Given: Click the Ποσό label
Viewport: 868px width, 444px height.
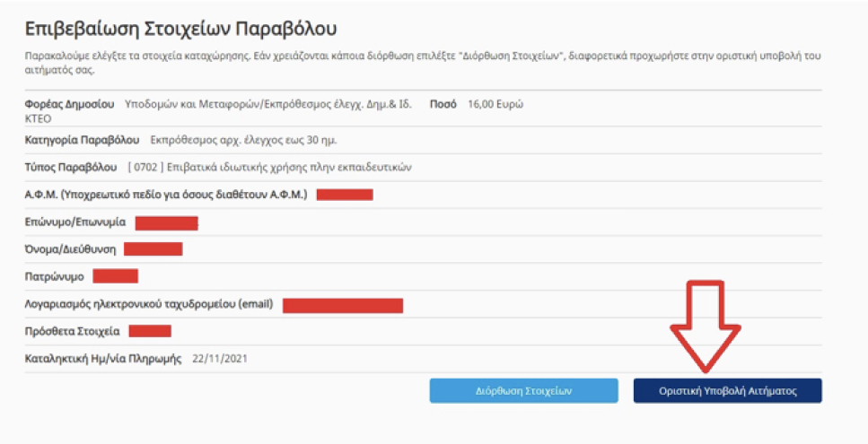Looking at the screenshot, I should [443, 104].
